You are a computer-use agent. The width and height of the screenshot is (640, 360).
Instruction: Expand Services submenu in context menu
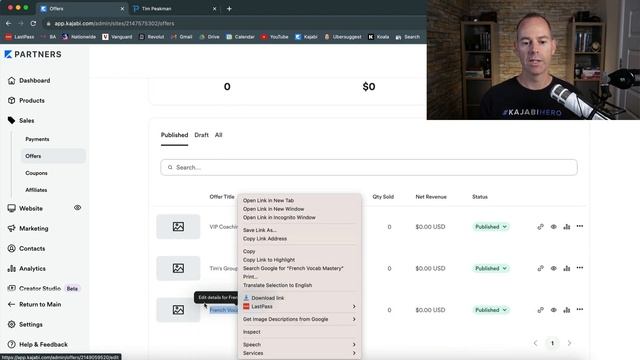point(299,353)
